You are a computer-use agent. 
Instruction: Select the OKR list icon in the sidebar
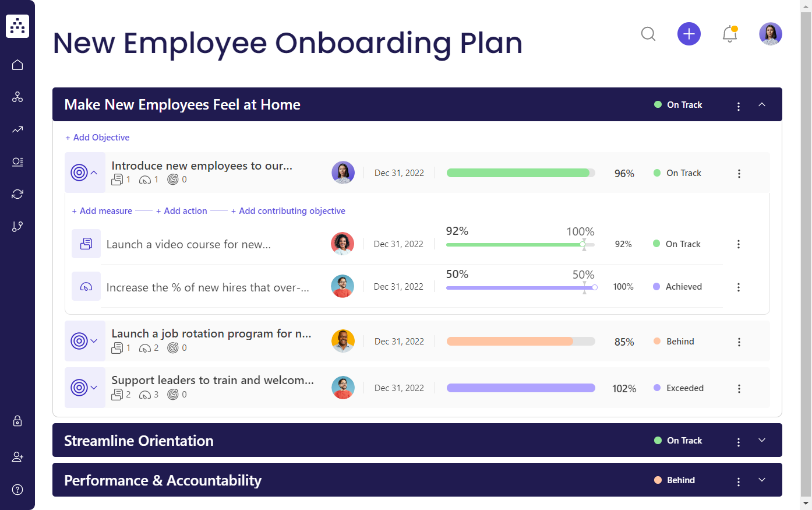(x=17, y=162)
